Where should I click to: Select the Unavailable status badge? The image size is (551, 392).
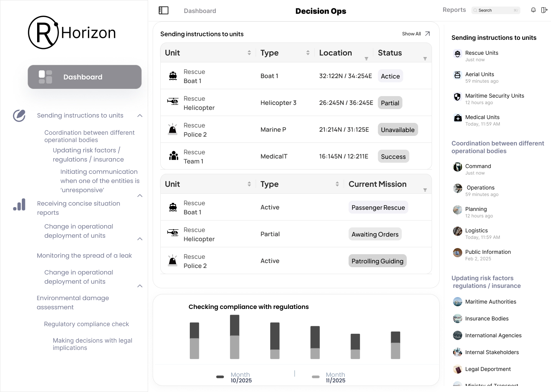(x=398, y=130)
